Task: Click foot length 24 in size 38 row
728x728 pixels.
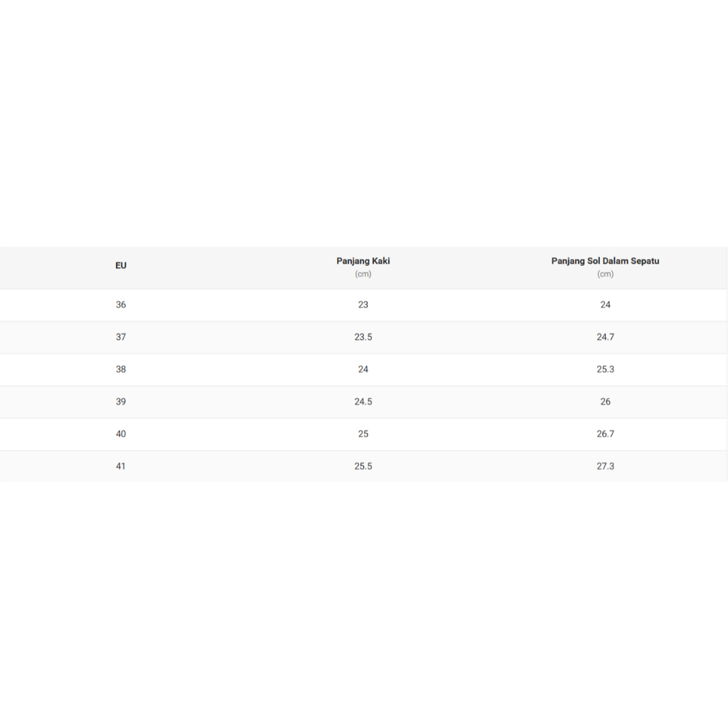Action: pyautogui.click(x=363, y=370)
